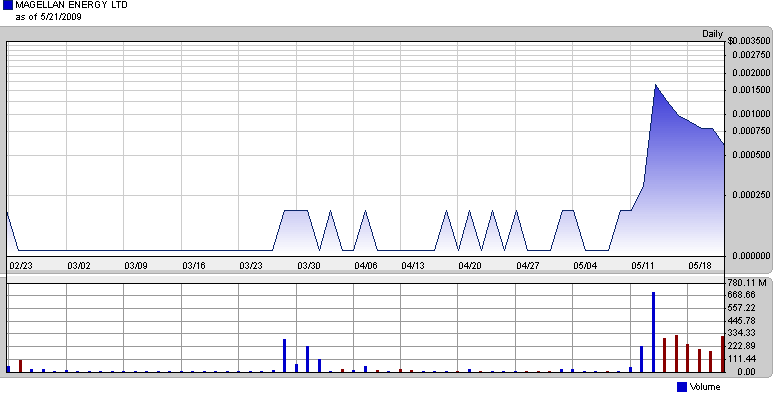Click the 0.00 volume axis label
777x395 pixels.
pos(746,372)
